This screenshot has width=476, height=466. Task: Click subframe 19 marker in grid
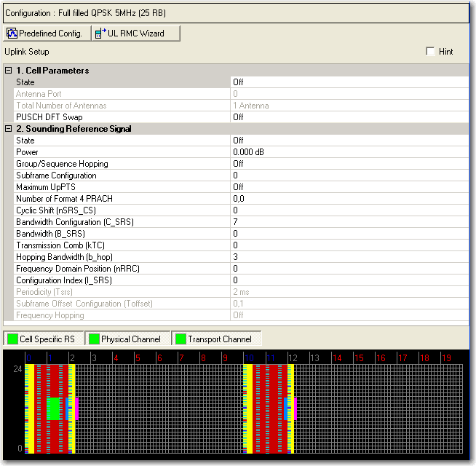coord(446,358)
